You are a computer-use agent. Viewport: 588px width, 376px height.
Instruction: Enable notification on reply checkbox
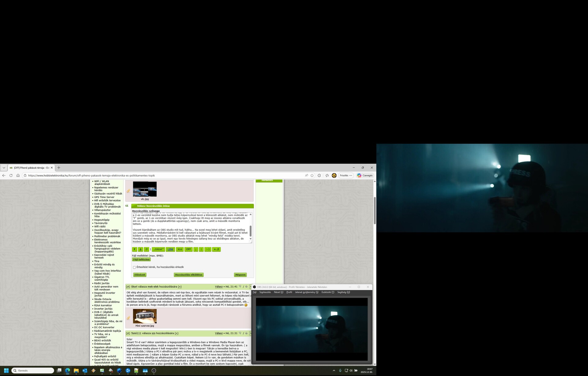(134, 267)
